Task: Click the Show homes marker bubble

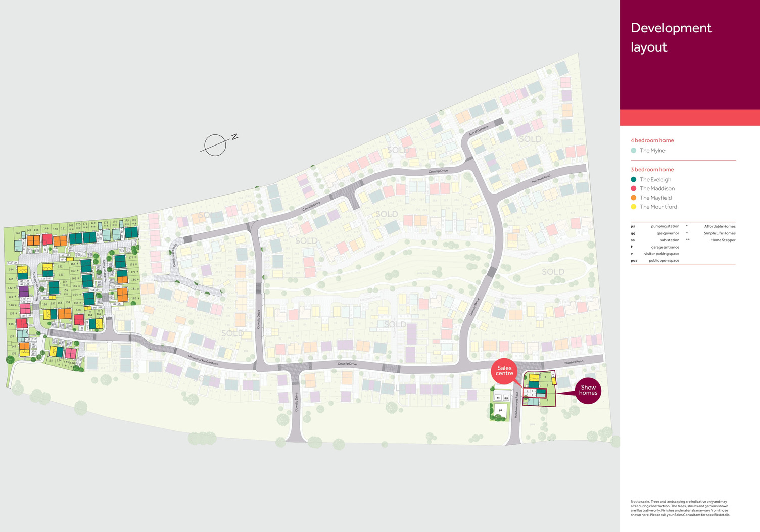Action: coord(588,390)
